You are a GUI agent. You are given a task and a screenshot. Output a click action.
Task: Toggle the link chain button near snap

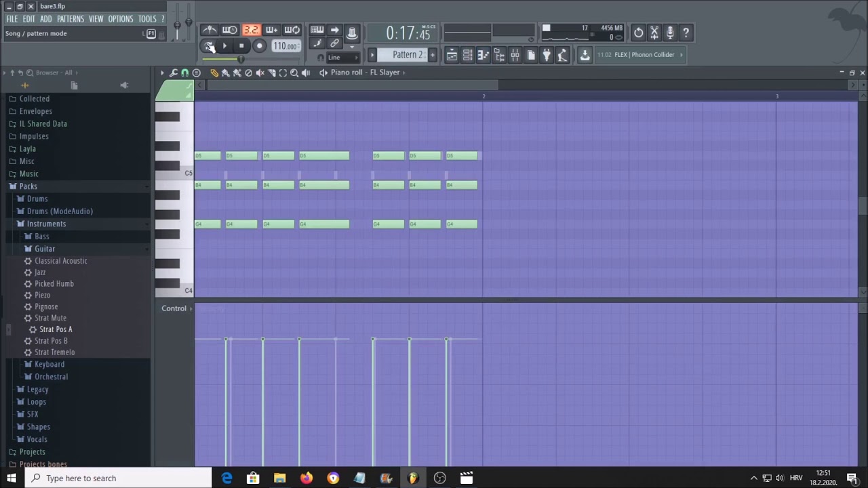[x=334, y=43]
